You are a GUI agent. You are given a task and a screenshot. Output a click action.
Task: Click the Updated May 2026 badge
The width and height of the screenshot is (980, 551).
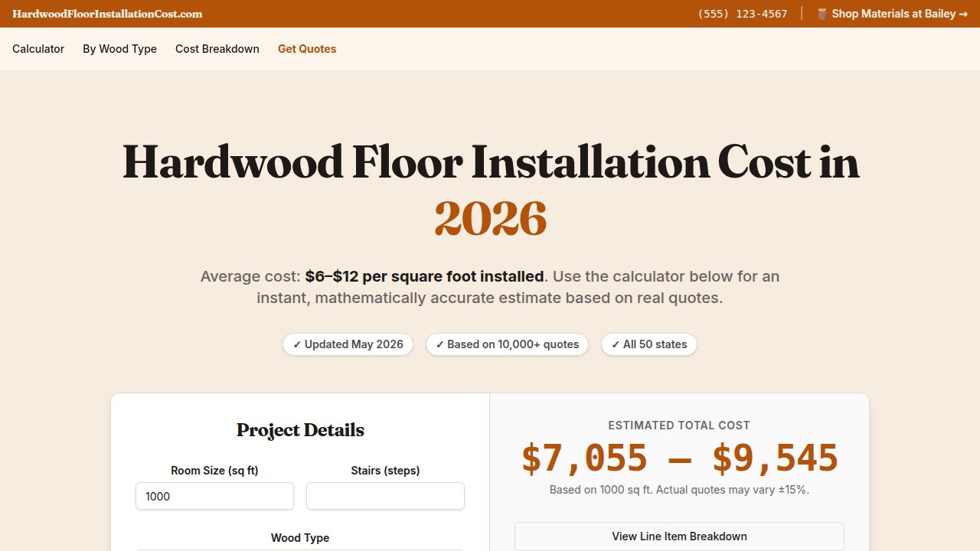pos(348,344)
